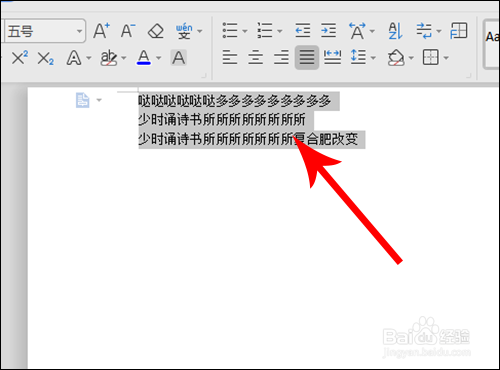The height and width of the screenshot is (370, 500).
Task: Open the font color dropdown arrow
Action: 159,58
